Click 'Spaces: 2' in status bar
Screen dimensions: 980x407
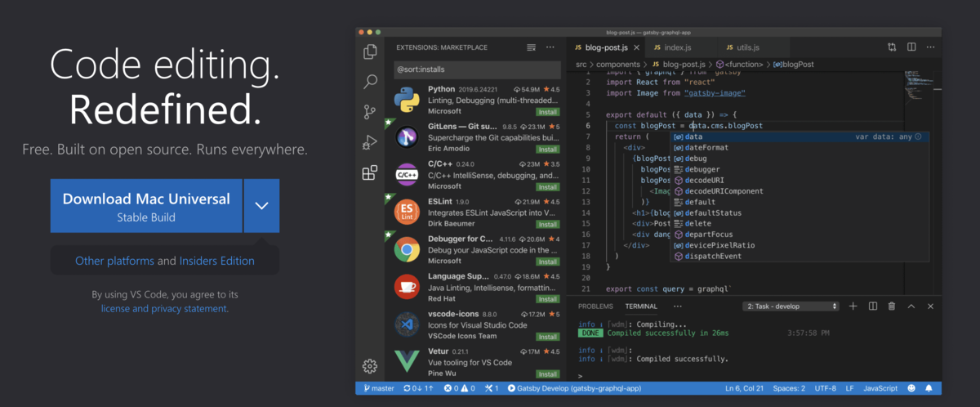coord(789,388)
